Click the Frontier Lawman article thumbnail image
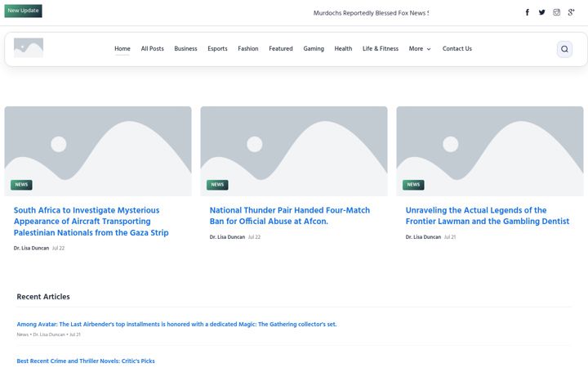This screenshot has height=368, width=588. [x=490, y=151]
